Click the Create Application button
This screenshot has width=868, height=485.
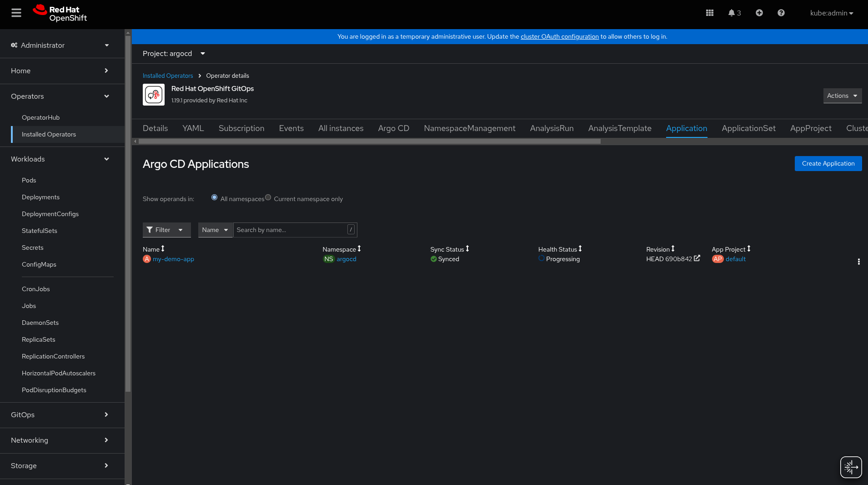(x=828, y=163)
